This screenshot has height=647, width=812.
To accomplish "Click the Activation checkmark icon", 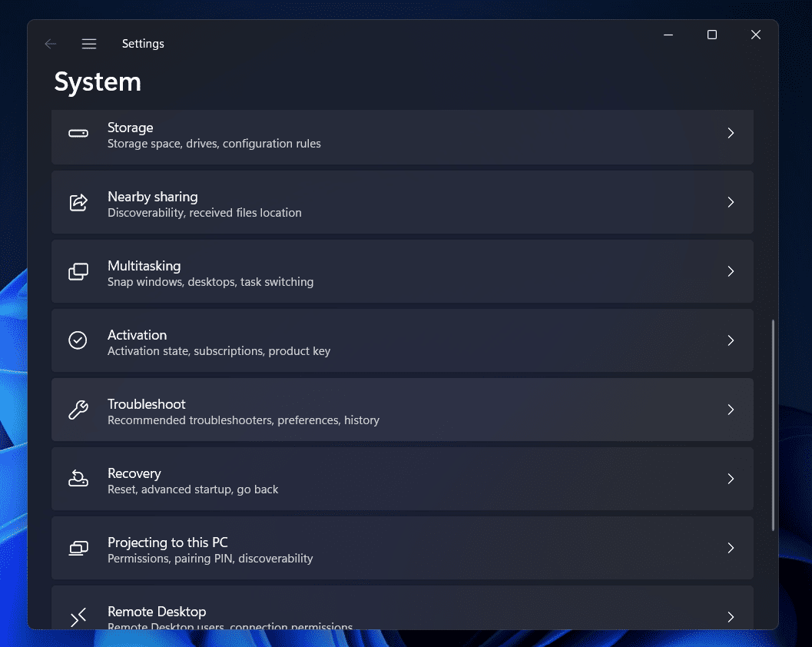I will 78,340.
